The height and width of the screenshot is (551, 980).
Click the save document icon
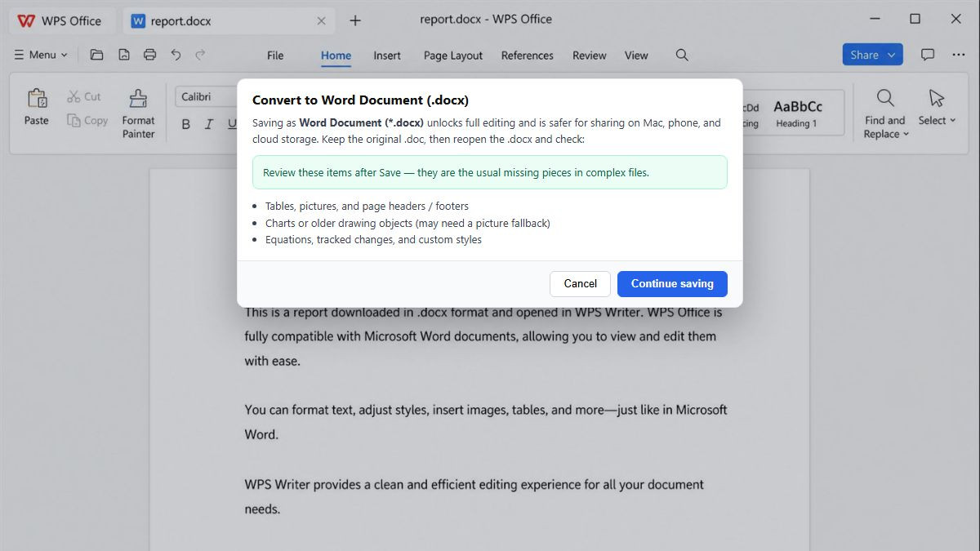(123, 55)
